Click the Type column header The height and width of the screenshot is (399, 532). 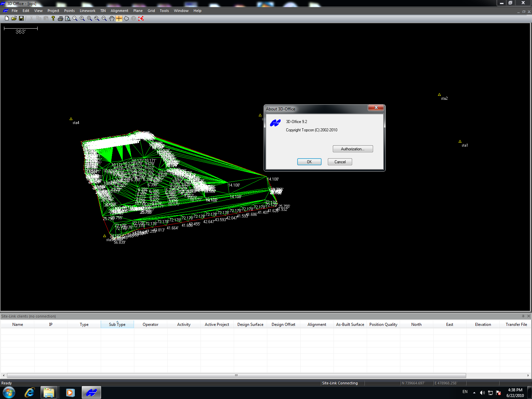[x=84, y=325]
